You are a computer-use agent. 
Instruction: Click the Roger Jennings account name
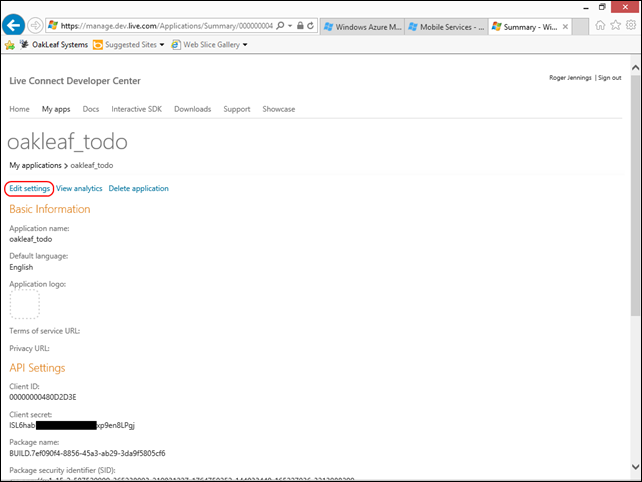click(570, 77)
